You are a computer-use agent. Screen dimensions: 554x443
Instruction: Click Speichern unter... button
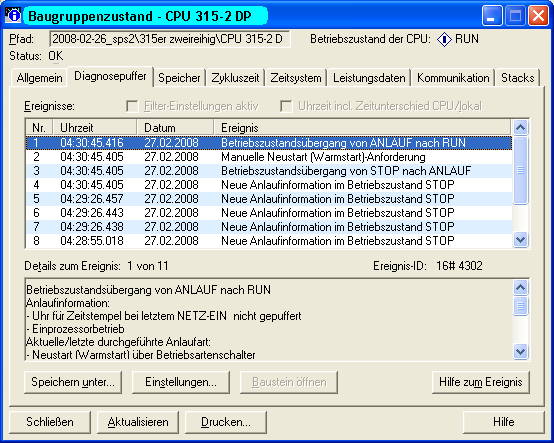(x=73, y=382)
